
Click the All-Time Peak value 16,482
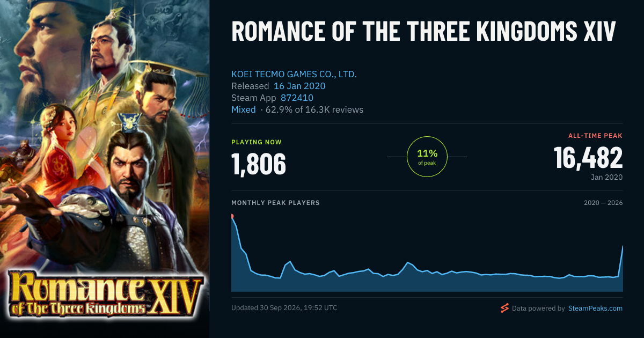point(588,158)
